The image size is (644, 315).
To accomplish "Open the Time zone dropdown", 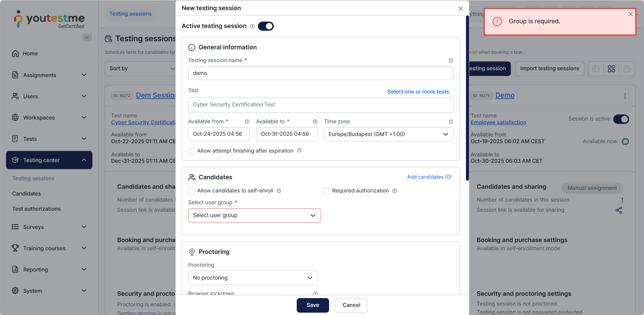I will coord(388,134).
